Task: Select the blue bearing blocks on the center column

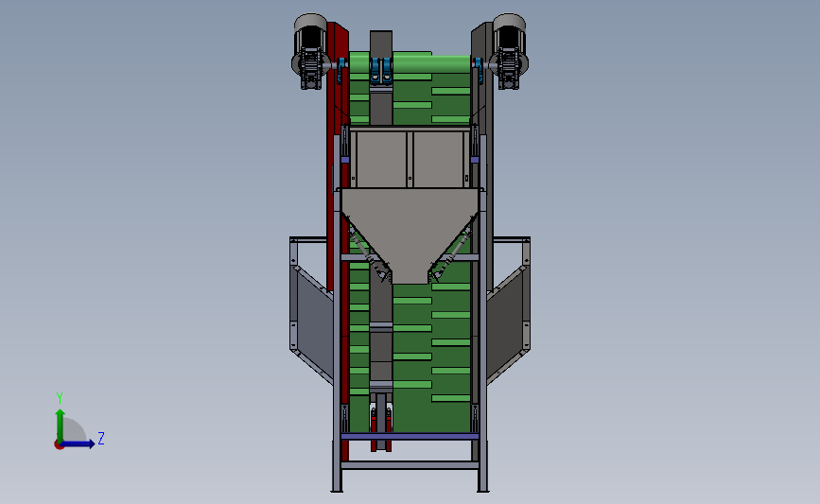Action: (381, 71)
